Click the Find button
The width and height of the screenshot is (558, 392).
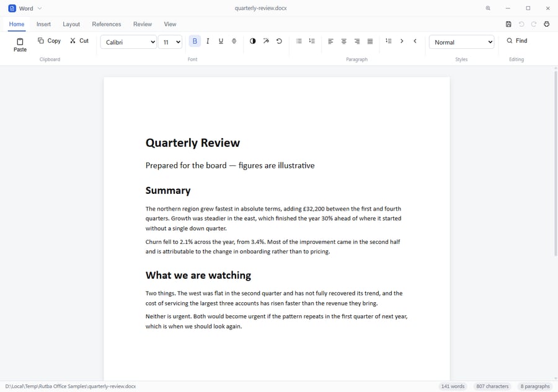click(x=516, y=41)
